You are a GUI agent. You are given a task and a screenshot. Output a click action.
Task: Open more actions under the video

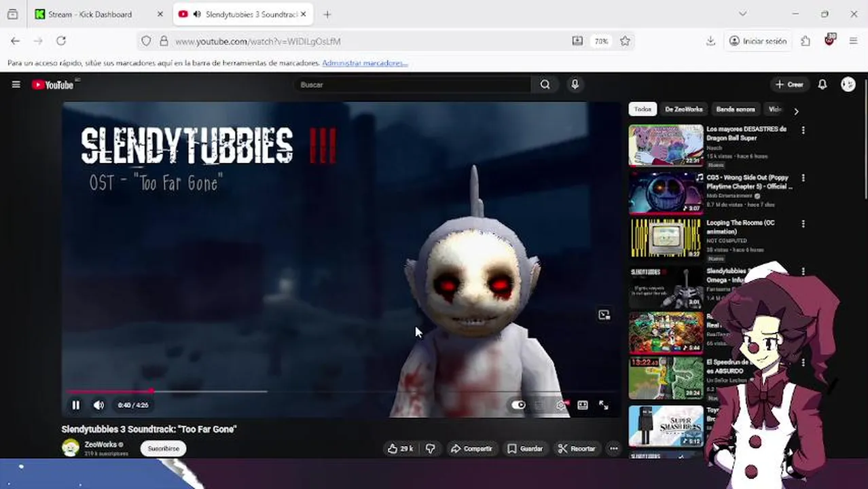coord(613,449)
